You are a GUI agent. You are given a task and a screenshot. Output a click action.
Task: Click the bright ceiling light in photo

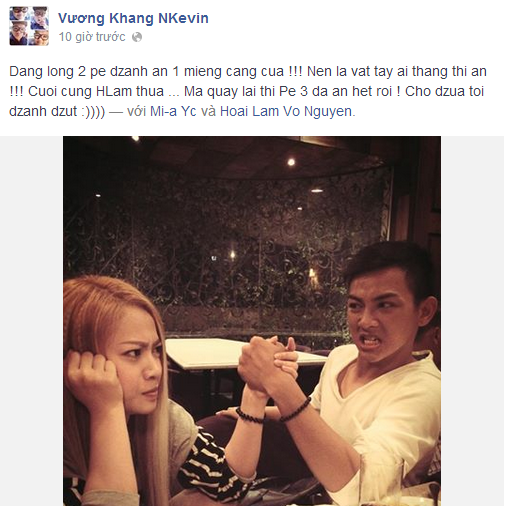coord(291,162)
